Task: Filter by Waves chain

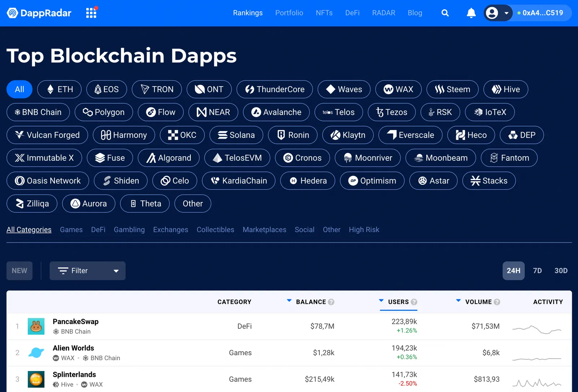Action: click(x=344, y=89)
